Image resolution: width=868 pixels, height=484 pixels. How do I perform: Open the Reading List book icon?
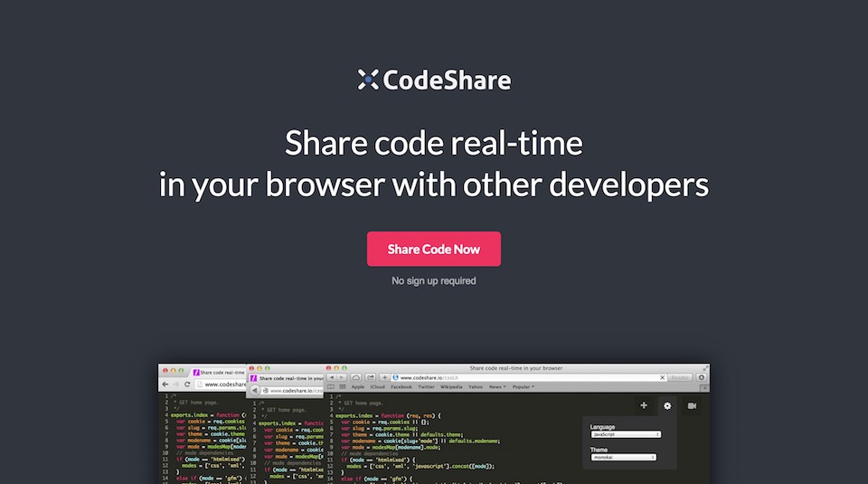click(x=331, y=387)
